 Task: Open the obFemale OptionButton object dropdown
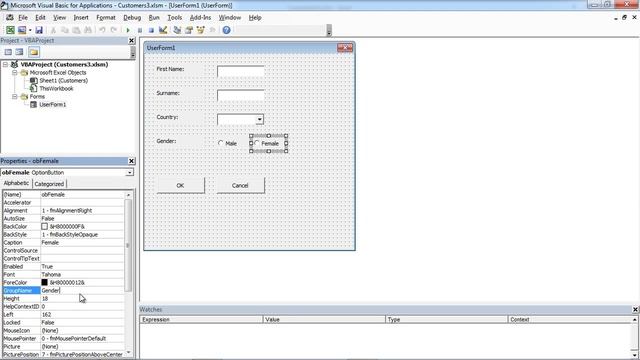point(129,173)
